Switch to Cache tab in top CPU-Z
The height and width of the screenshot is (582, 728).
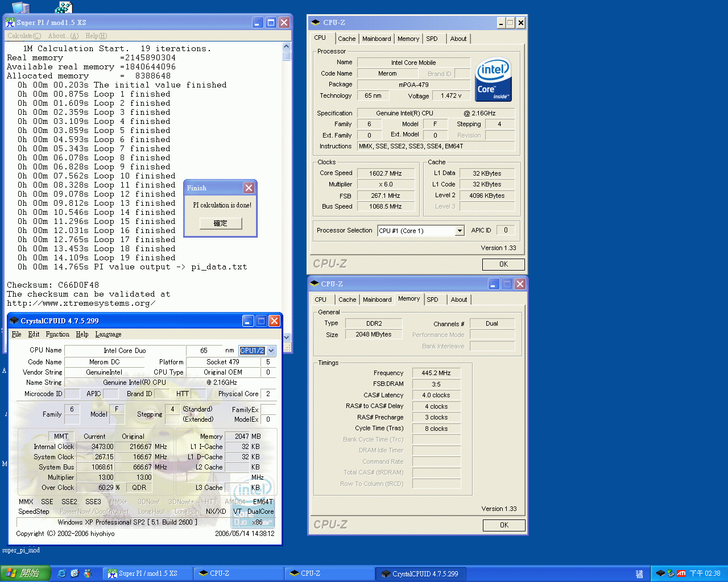click(x=346, y=39)
